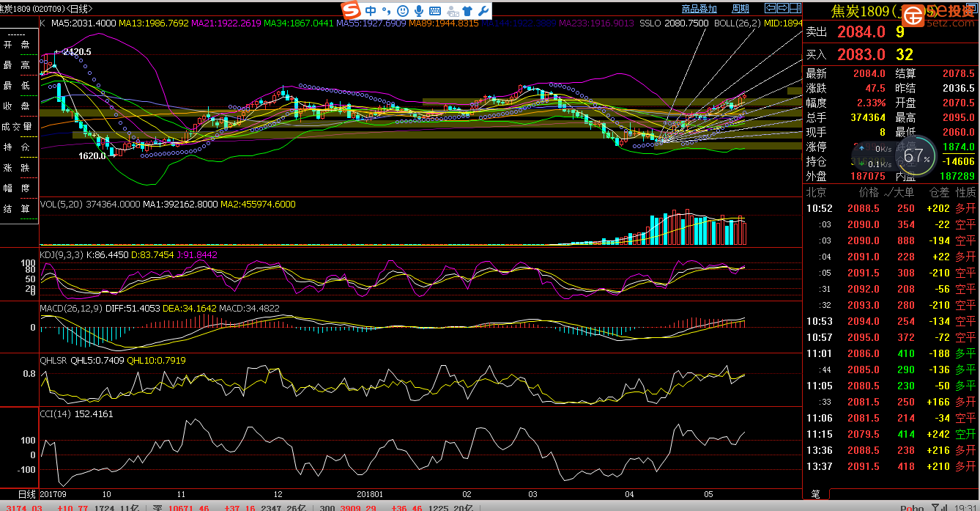This screenshot has width=980, height=511.
Task: Click the CCI(14) indicator label
Action: click(55, 414)
